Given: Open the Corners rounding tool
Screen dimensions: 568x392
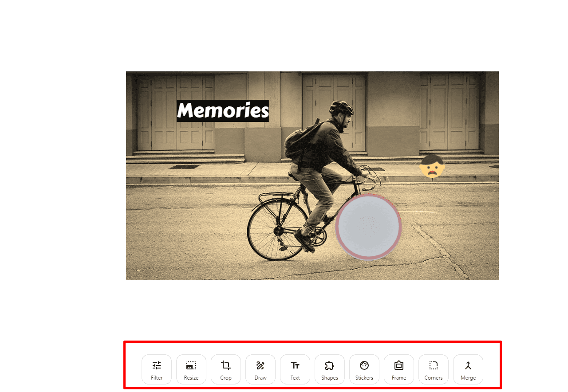Looking at the screenshot, I should (x=434, y=369).
